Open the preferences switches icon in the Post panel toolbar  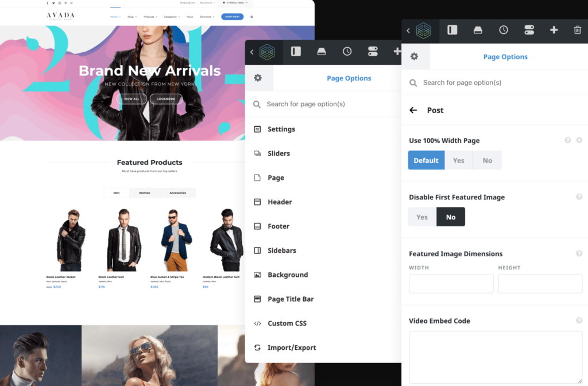click(x=529, y=30)
